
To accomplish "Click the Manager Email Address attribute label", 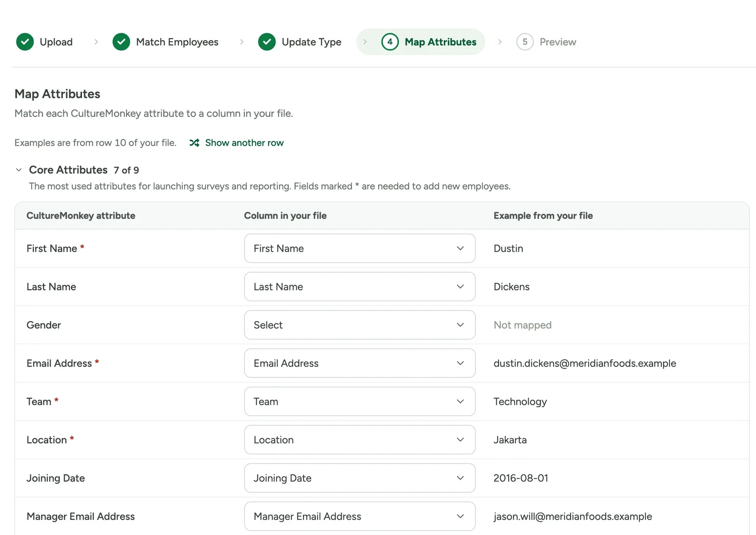I will coord(81,516).
